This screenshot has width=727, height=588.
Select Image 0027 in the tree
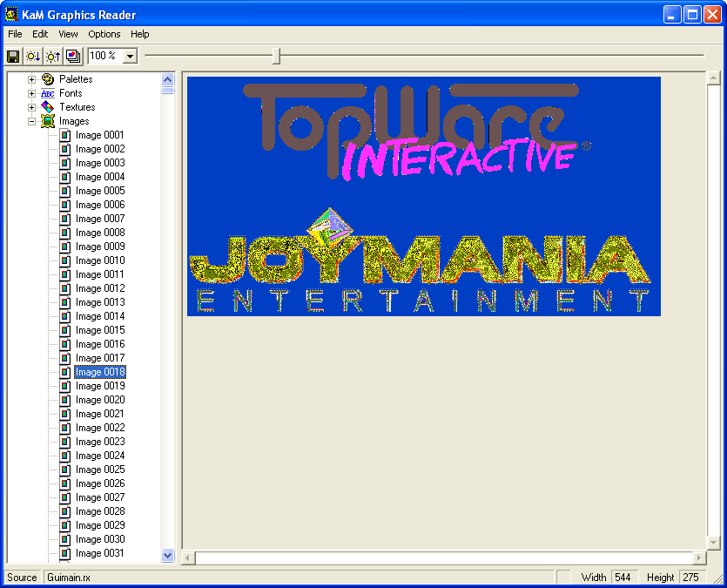100,497
